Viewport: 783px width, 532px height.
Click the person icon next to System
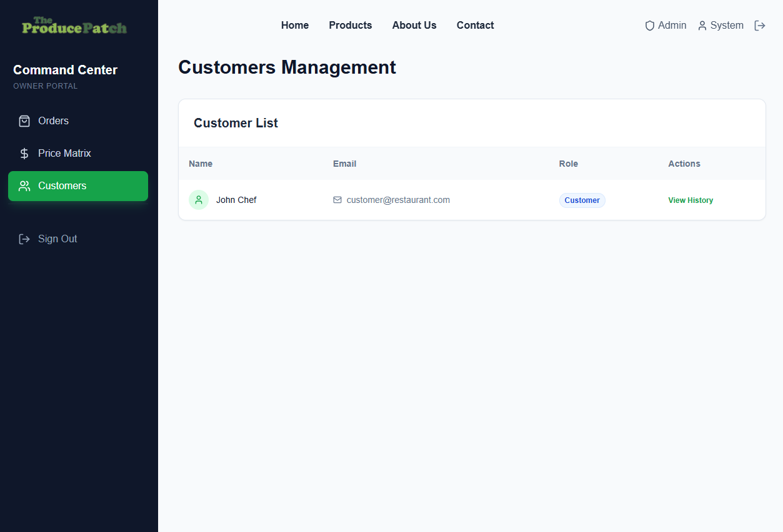point(702,26)
